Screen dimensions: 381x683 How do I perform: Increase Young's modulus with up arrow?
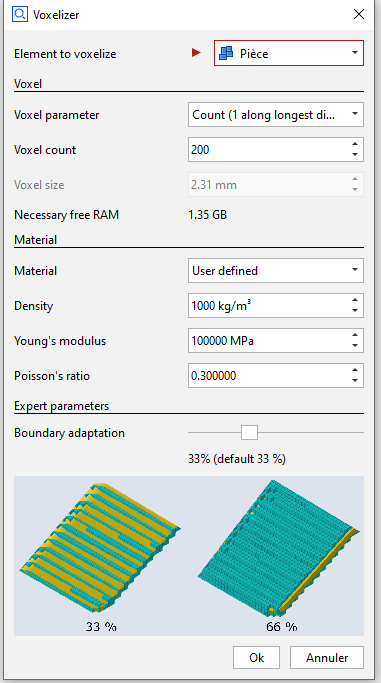click(x=355, y=335)
